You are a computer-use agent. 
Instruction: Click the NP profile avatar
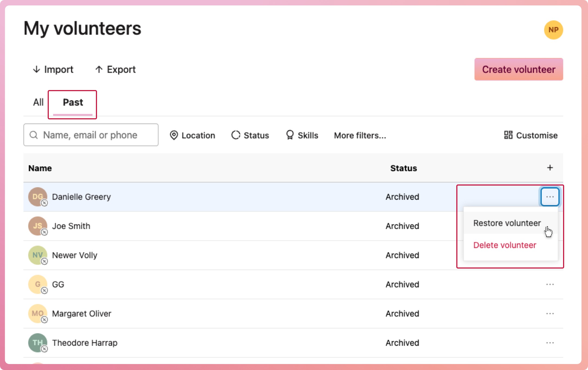(x=553, y=30)
